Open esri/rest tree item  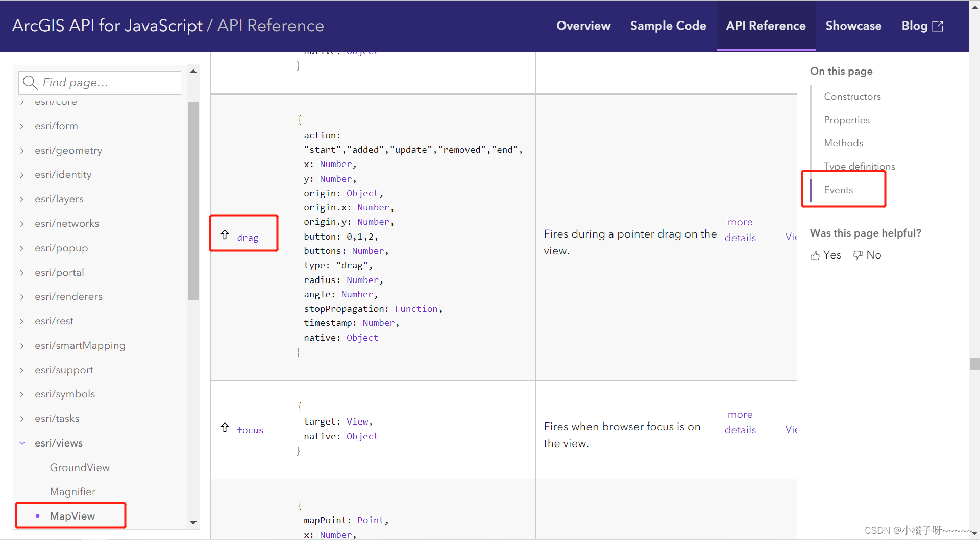54,321
